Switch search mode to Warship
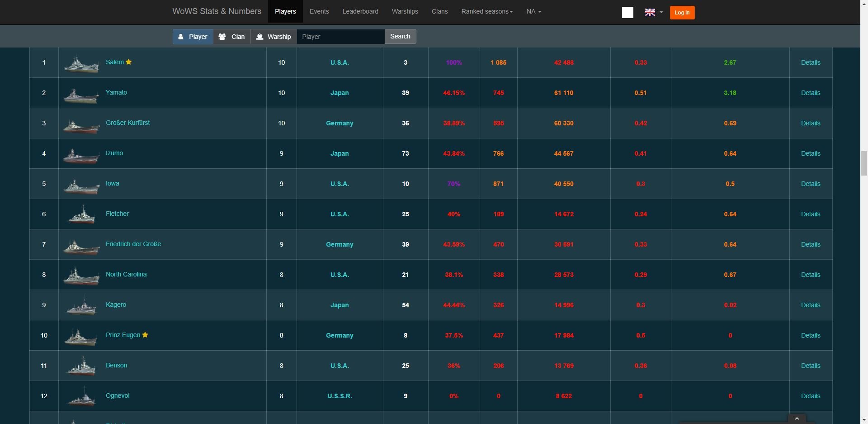 [x=274, y=37]
